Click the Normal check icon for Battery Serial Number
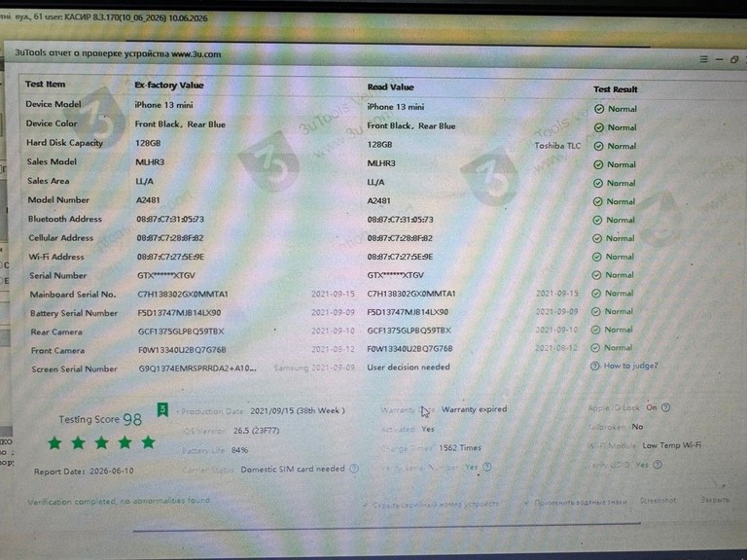 (595, 311)
